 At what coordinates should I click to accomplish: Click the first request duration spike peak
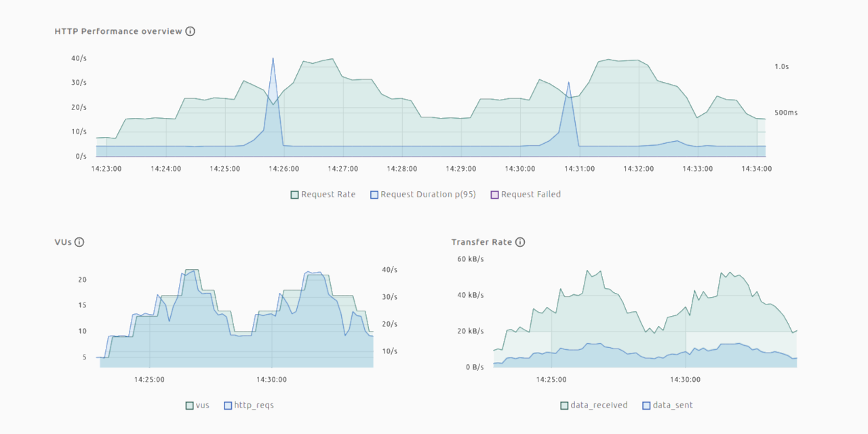coord(273,58)
